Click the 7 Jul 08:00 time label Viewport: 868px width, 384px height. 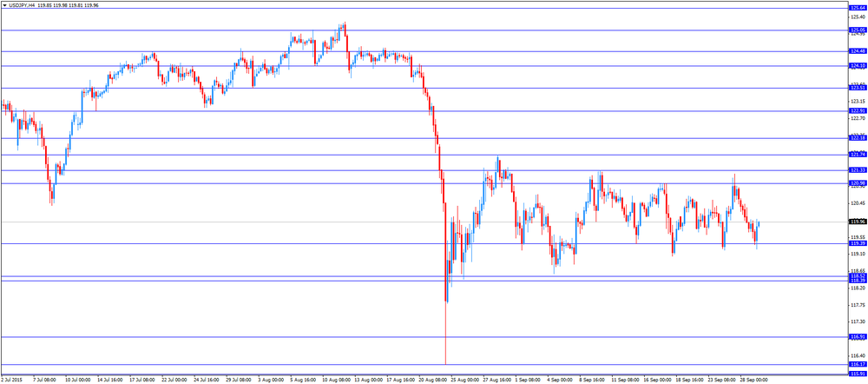[46, 381]
